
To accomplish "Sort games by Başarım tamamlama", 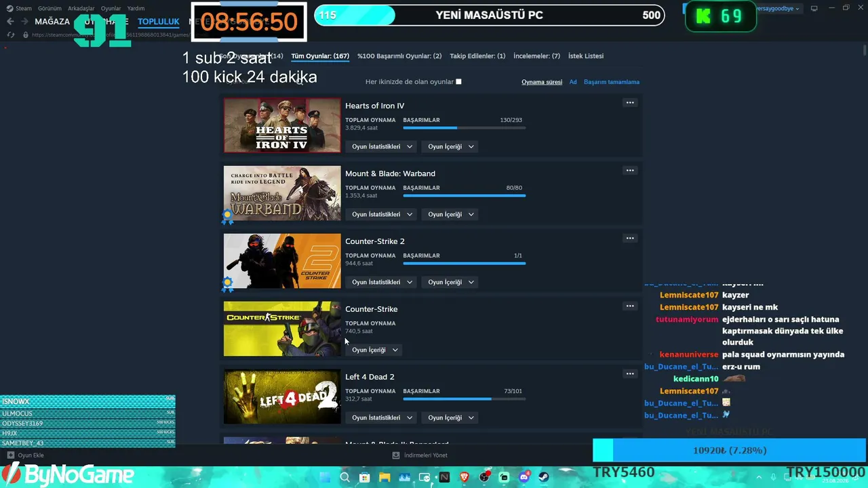I will click(x=612, y=82).
